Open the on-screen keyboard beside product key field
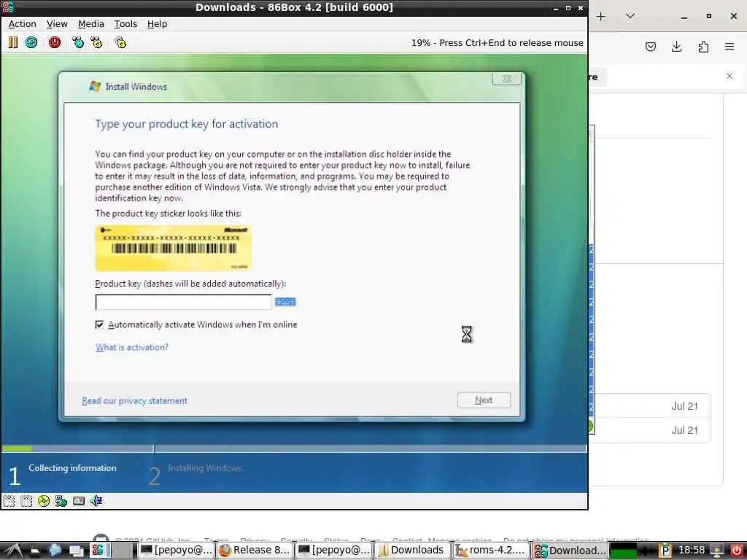This screenshot has width=747, height=560. [x=285, y=301]
